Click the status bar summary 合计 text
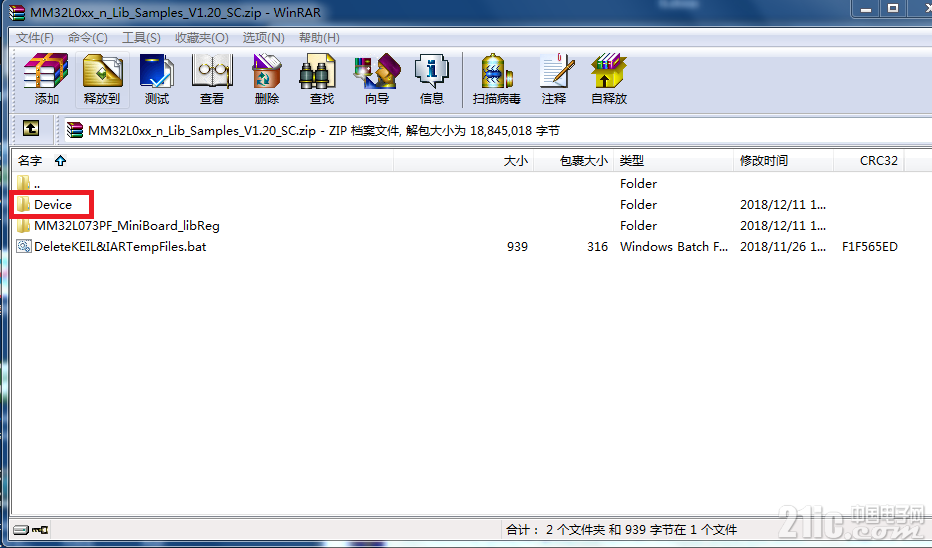This screenshot has height=548, width=932. pos(621,530)
